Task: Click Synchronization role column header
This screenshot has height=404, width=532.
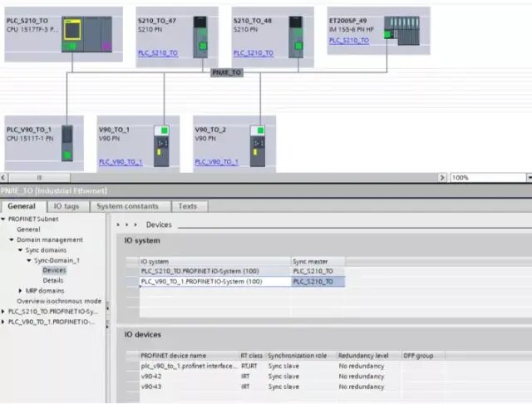Action: click(301, 356)
